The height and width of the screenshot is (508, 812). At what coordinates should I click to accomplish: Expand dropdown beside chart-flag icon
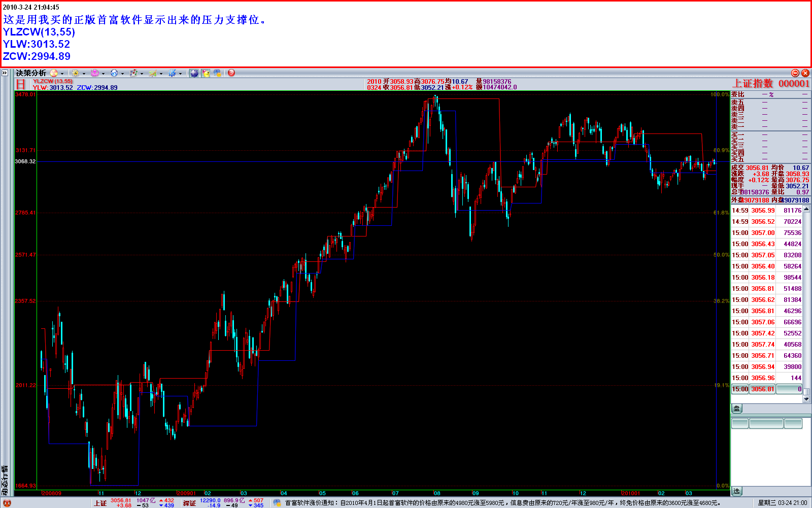(x=142, y=74)
